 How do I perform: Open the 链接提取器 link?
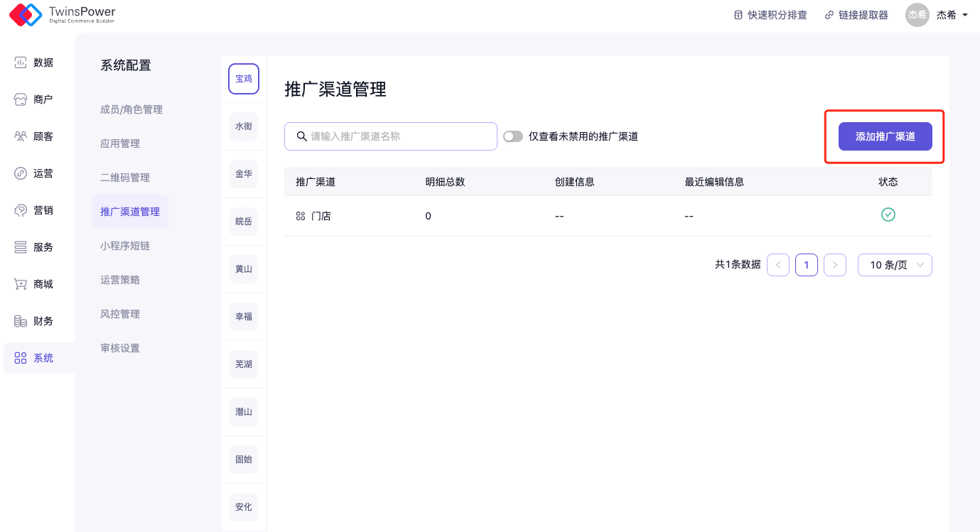click(856, 15)
